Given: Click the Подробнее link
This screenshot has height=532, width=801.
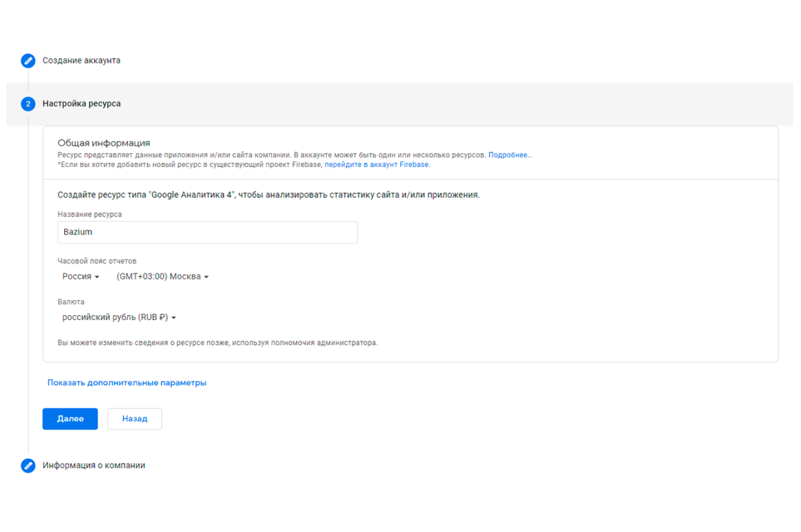Looking at the screenshot, I should (x=510, y=155).
